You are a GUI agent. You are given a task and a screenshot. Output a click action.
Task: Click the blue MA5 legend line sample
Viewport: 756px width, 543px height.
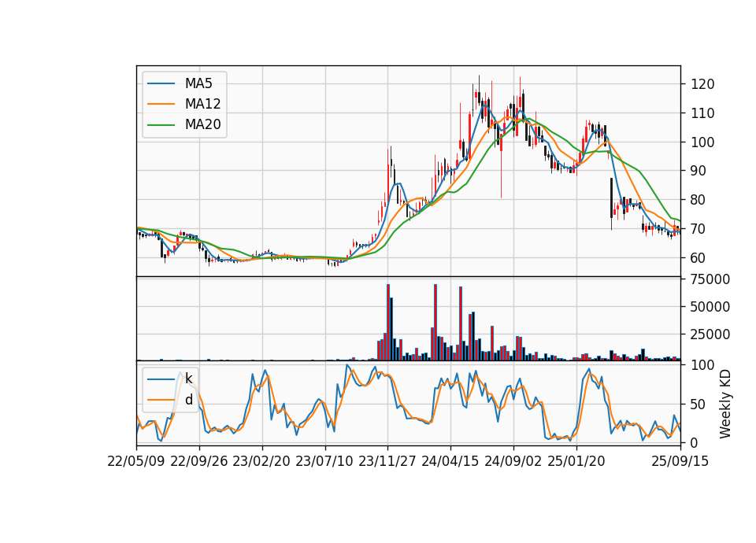click(161, 83)
